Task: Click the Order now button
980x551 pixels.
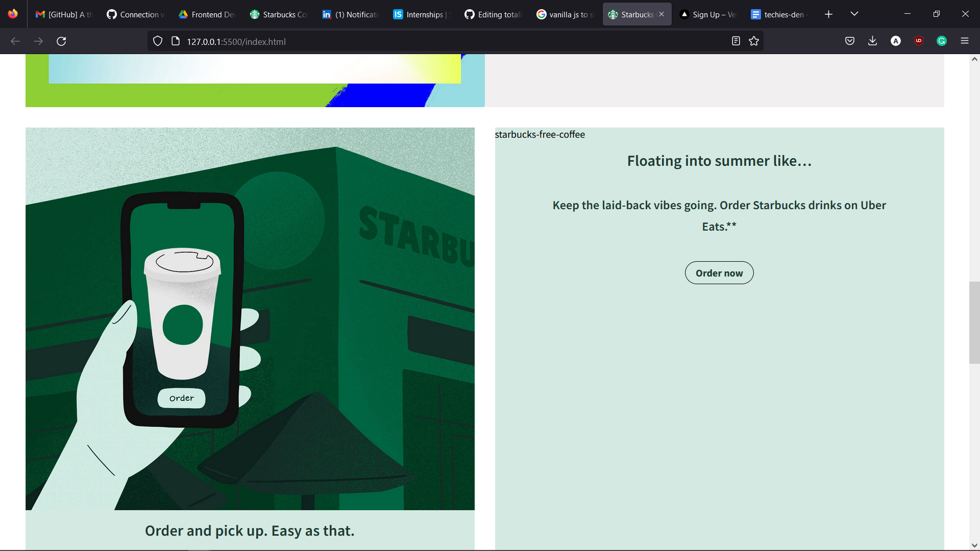Action: click(719, 273)
